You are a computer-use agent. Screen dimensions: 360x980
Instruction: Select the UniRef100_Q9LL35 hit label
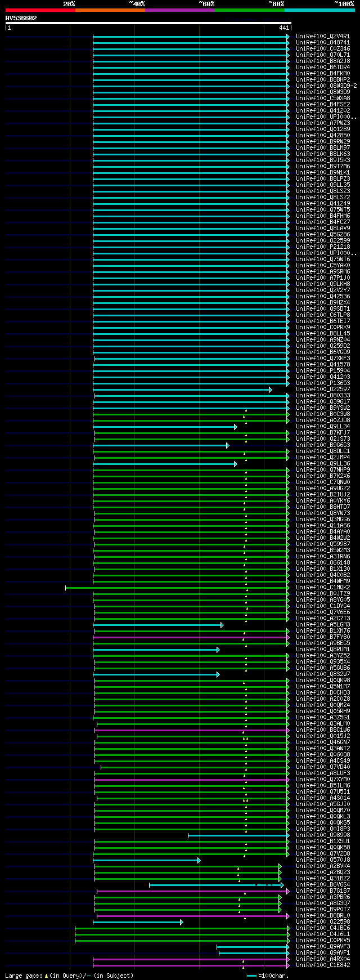tap(323, 185)
